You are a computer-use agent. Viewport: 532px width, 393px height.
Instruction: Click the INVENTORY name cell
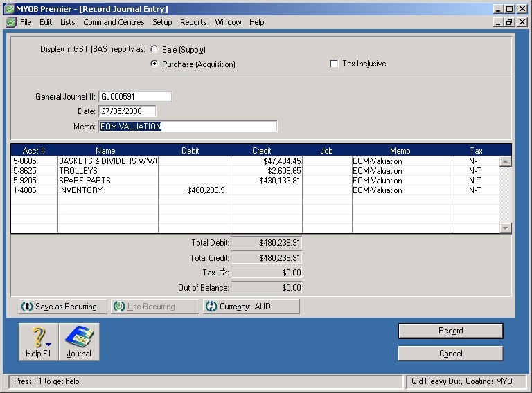108,190
